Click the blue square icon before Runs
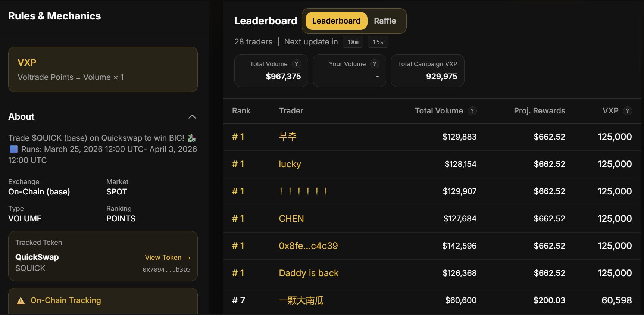This screenshot has height=315, width=644. [x=13, y=149]
